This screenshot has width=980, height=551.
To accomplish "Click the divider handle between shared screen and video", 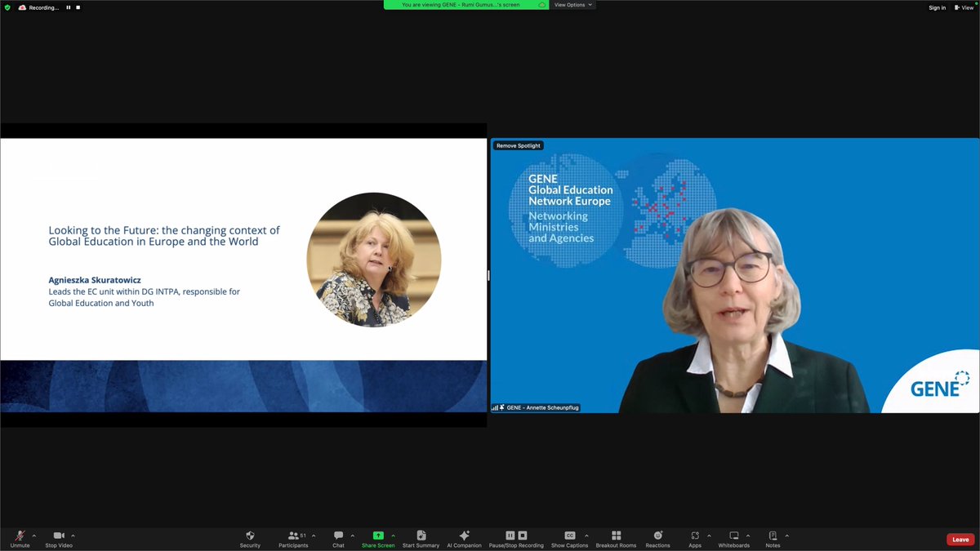I will (x=488, y=276).
